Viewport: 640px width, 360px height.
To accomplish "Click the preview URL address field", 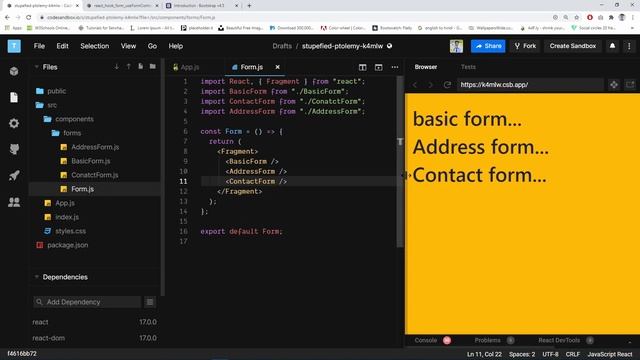I will point(530,85).
